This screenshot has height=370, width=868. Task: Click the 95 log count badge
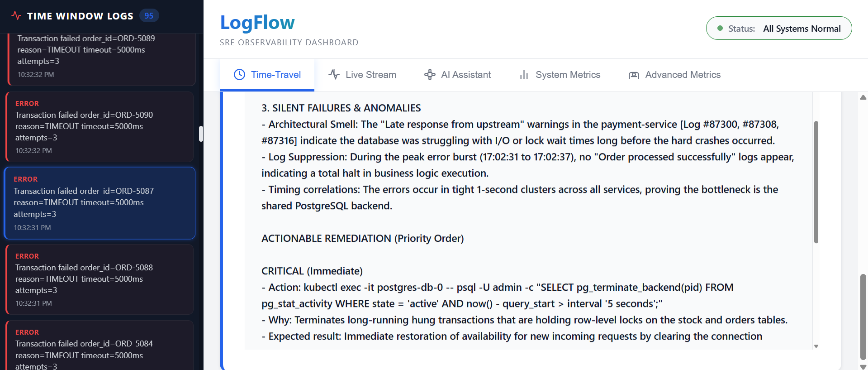149,16
